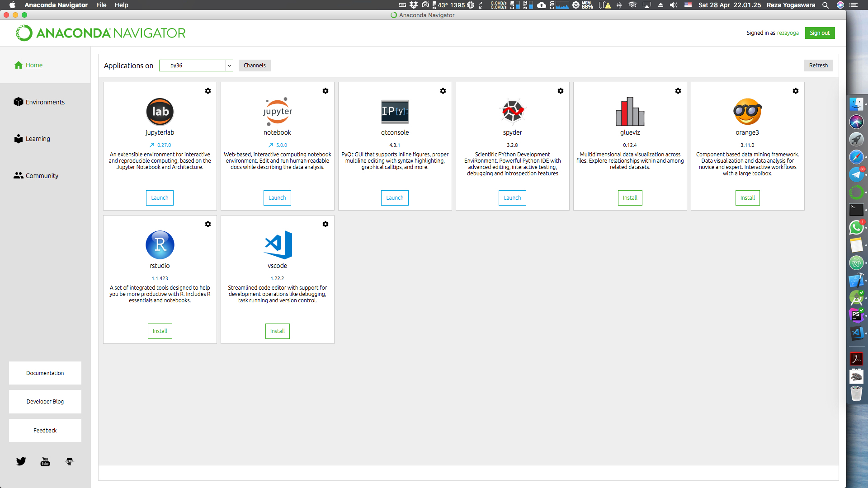
Task: Open jupyterlab tile gear options
Action: 208,91
